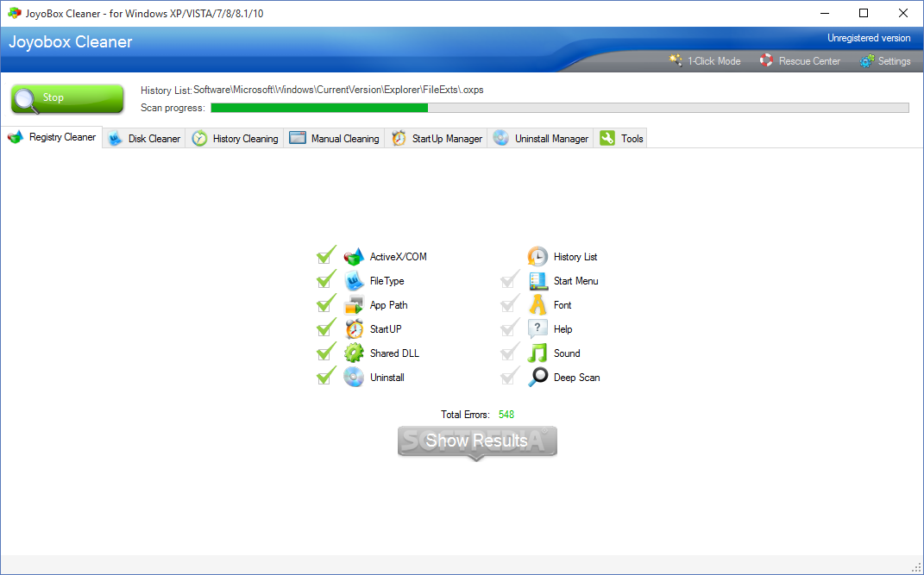
Task: Select the Uninstall Manager tab
Action: pos(540,138)
